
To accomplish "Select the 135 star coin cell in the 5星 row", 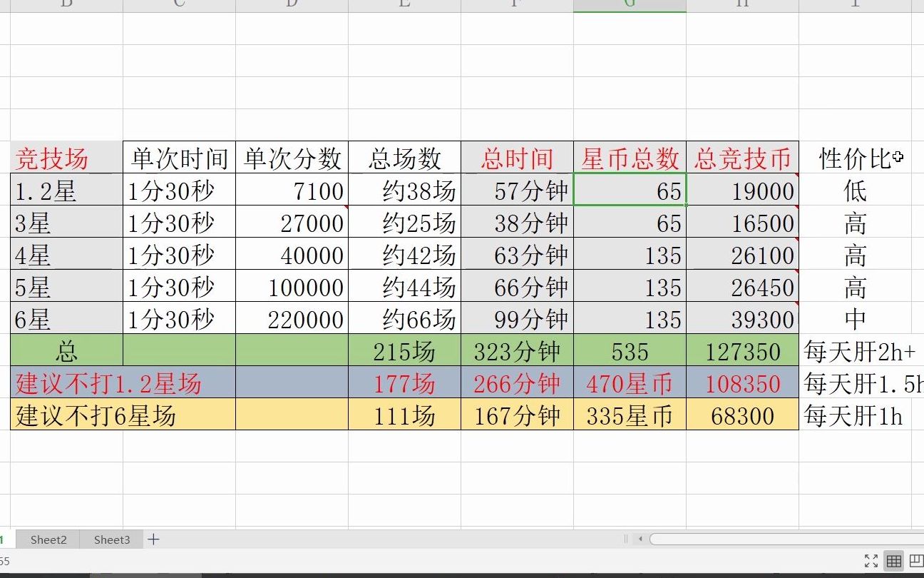I will 630,286.
